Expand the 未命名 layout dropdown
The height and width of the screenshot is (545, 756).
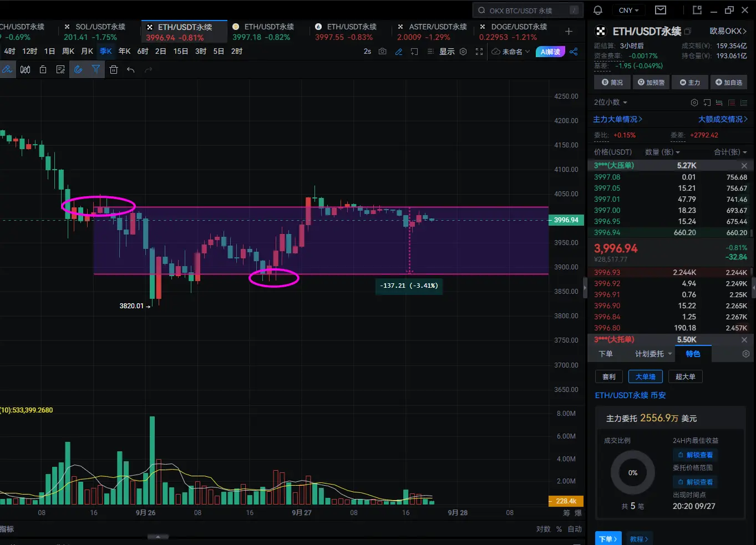(511, 52)
